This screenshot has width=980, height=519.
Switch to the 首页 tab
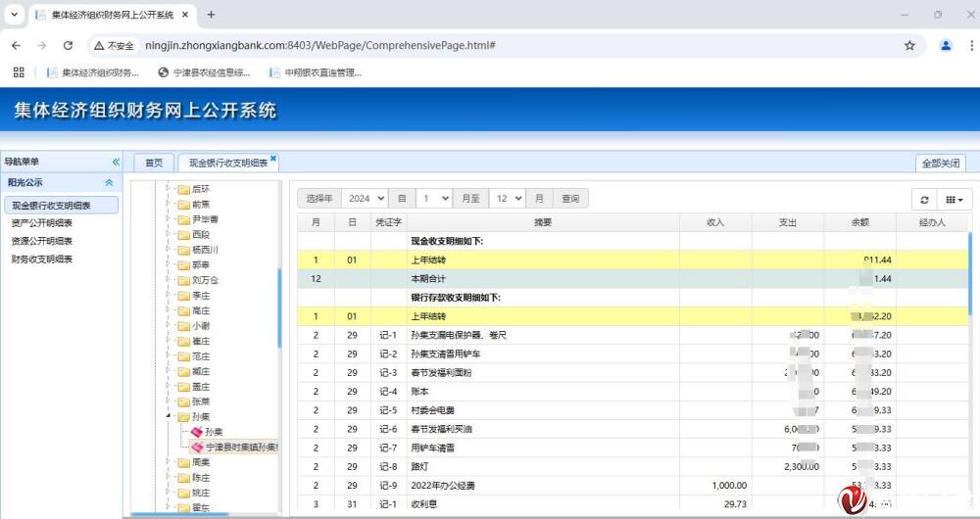(x=153, y=164)
